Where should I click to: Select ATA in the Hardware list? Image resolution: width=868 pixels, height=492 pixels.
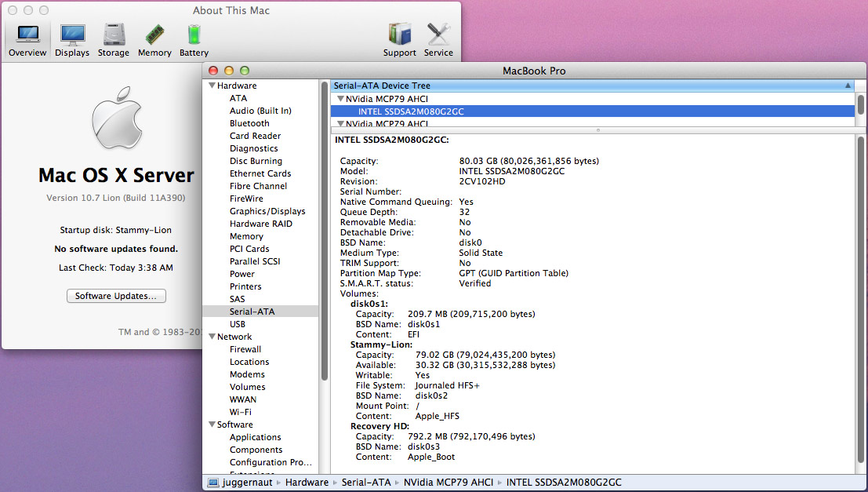coord(238,98)
